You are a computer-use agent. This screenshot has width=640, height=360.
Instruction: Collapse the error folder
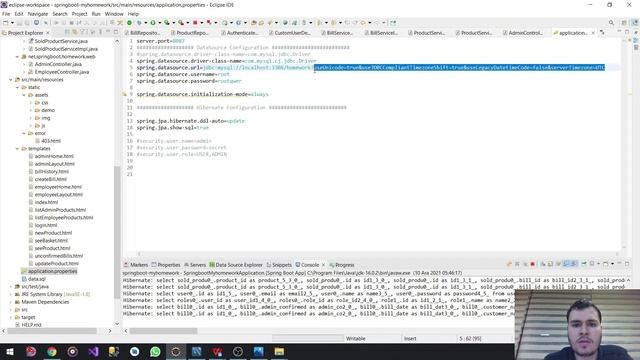pyautogui.click(x=24, y=133)
